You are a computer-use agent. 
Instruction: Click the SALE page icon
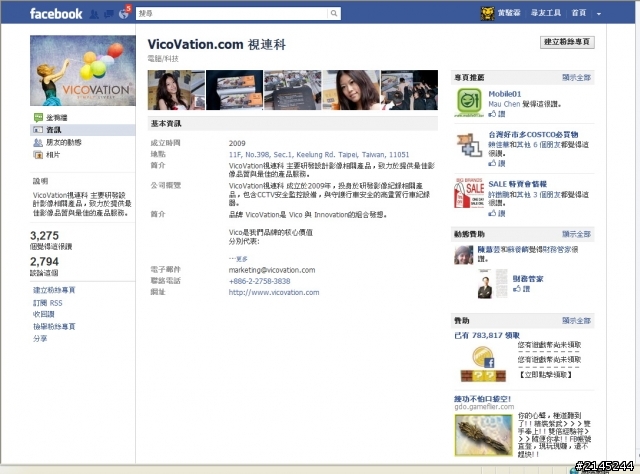469,193
